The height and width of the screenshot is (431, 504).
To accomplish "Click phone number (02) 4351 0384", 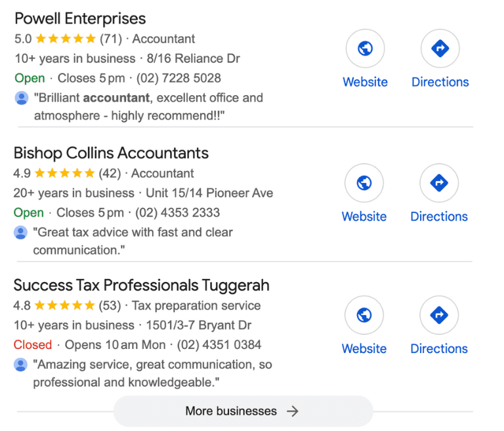I will [x=219, y=345].
